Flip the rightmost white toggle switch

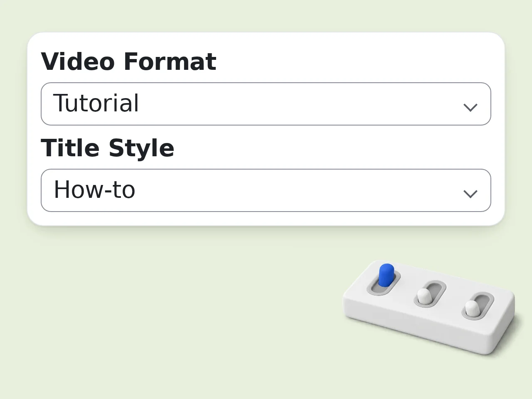471,308
